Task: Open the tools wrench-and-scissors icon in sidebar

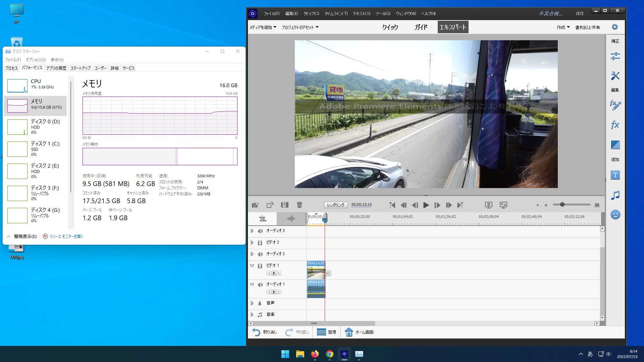Action: (615, 76)
